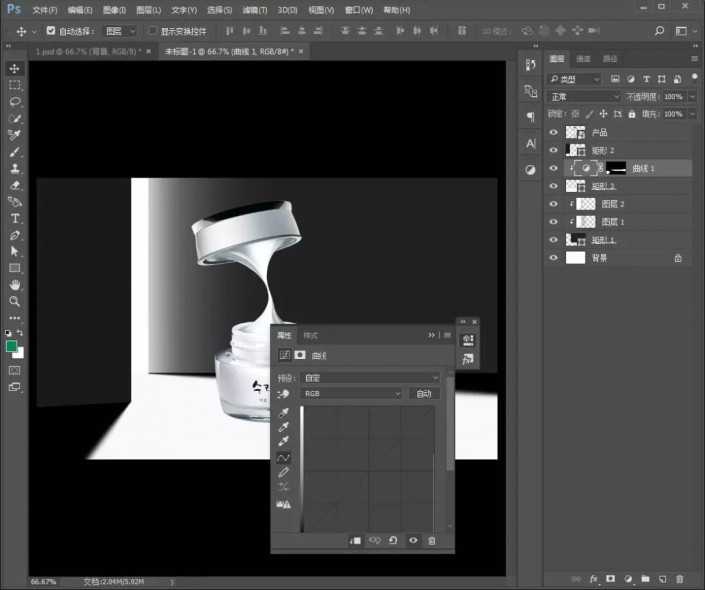The image size is (705, 590).
Task: Select the Horizontal Type tool
Action: (15, 218)
